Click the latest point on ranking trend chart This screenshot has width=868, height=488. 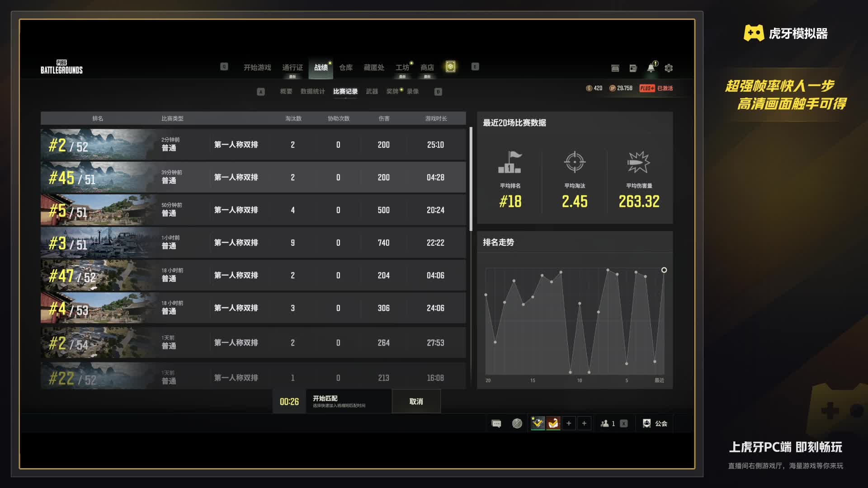click(664, 270)
